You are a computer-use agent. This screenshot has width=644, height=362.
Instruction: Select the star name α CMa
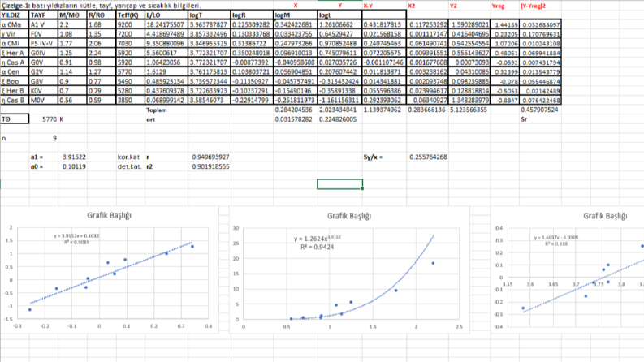click(15, 24)
